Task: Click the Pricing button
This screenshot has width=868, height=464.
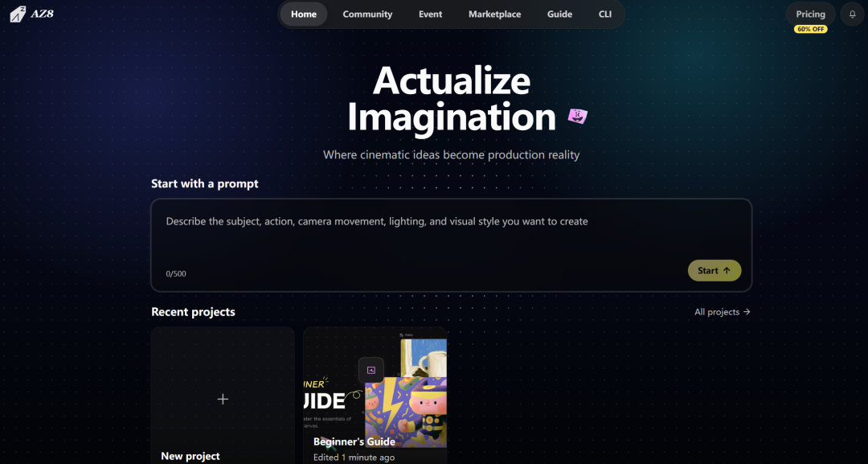Action: (810, 14)
